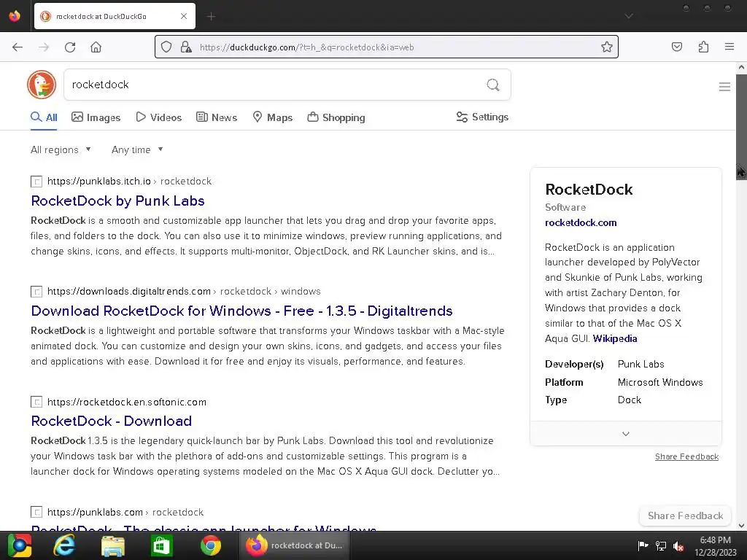This screenshot has width=747, height=560.
Task: Click the muted volume tray icon
Action: 678,545
